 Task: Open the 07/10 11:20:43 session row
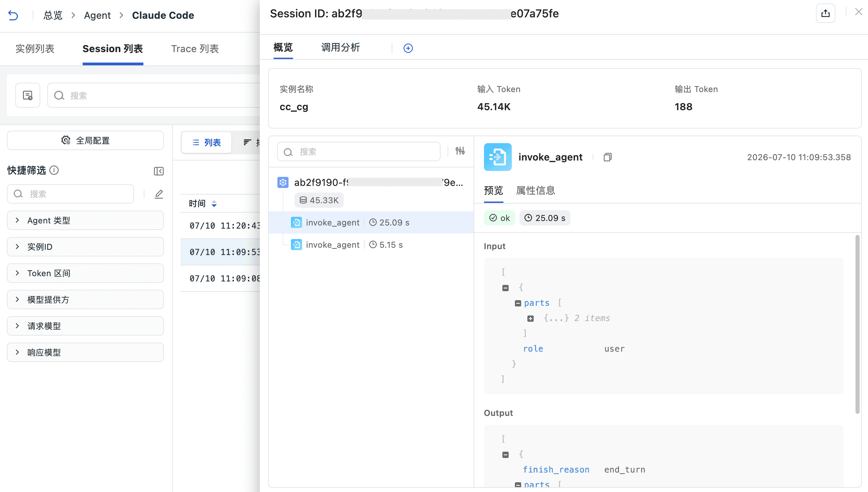220,225
